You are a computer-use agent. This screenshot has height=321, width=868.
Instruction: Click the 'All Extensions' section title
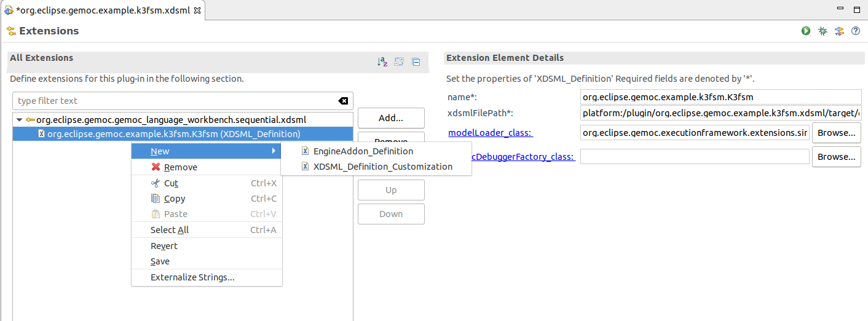[41, 58]
